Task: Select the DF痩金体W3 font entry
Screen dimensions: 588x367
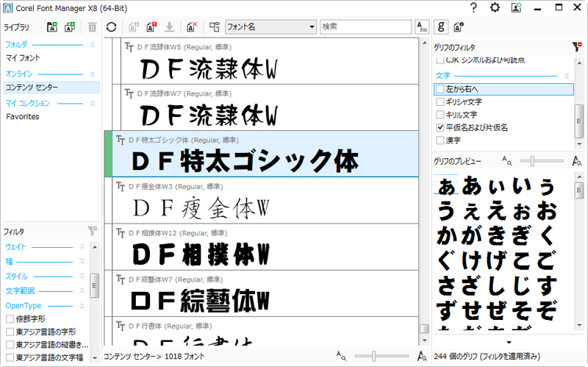Action: [265, 201]
